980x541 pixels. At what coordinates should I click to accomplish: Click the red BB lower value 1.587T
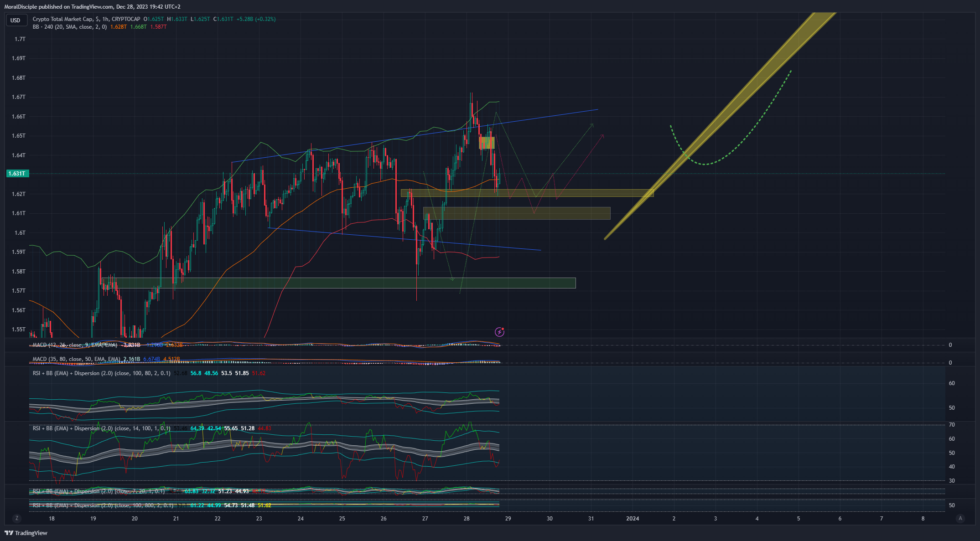pos(159,27)
